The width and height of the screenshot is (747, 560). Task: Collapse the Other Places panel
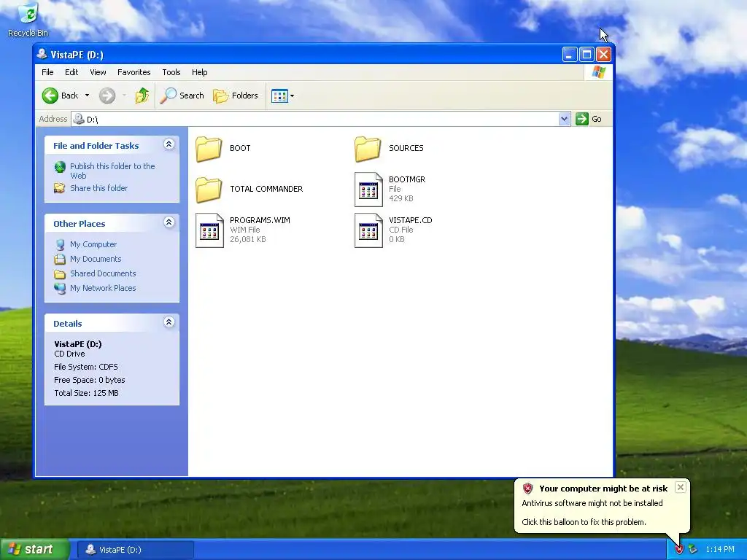169,222
